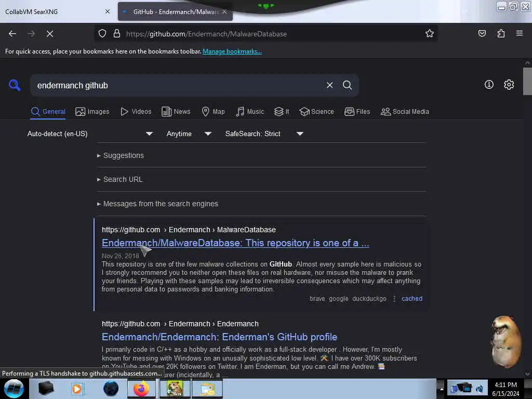532x399 pixels.
Task: Show hidden system tray icons arrow
Action: click(x=442, y=389)
